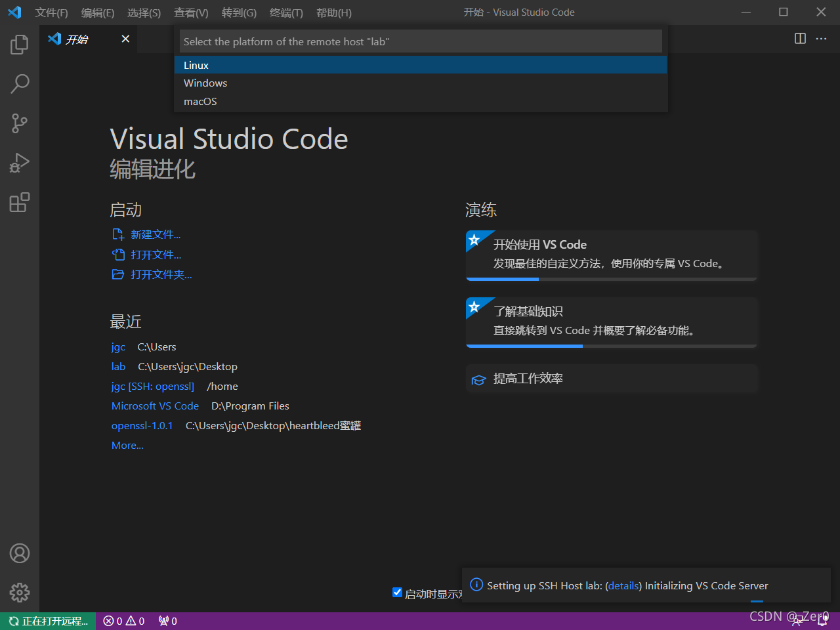Click the remote status 正在打开远程 indicator
The image size is (840, 630).
pos(48,621)
